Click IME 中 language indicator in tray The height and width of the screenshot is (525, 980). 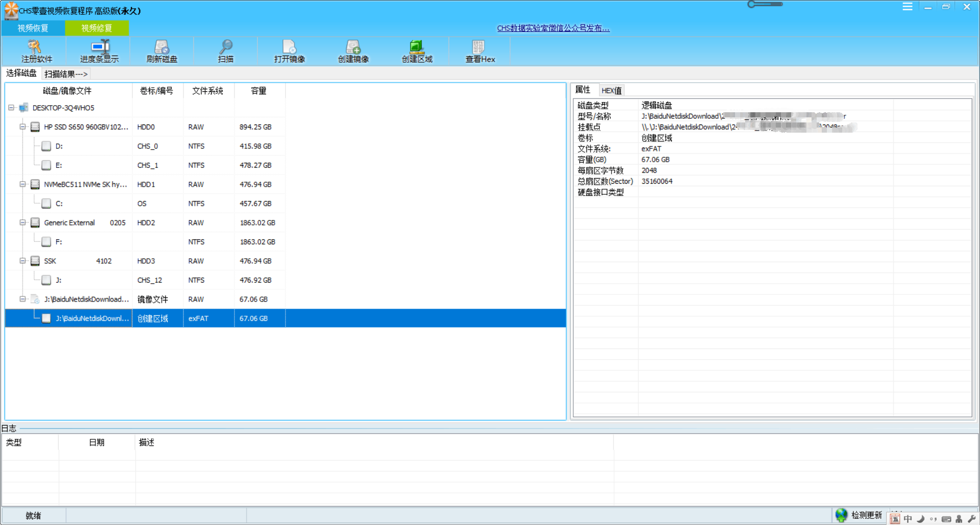point(908,518)
